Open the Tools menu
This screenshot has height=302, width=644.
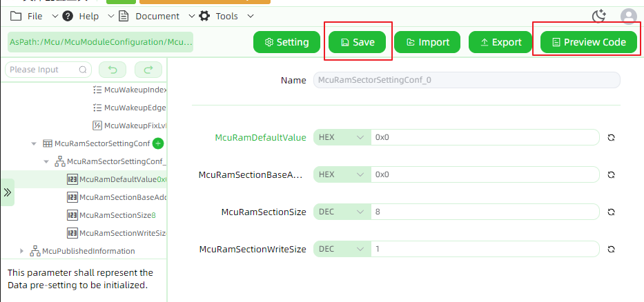tap(226, 17)
